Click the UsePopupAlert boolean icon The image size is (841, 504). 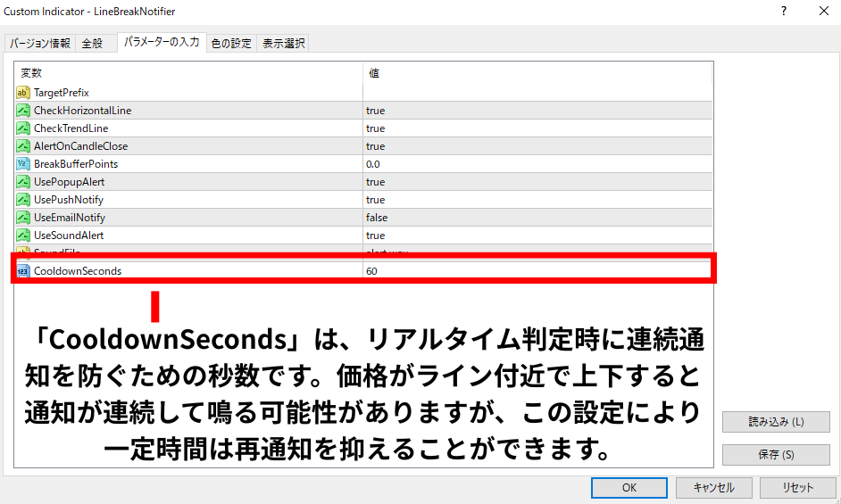pos(23,182)
